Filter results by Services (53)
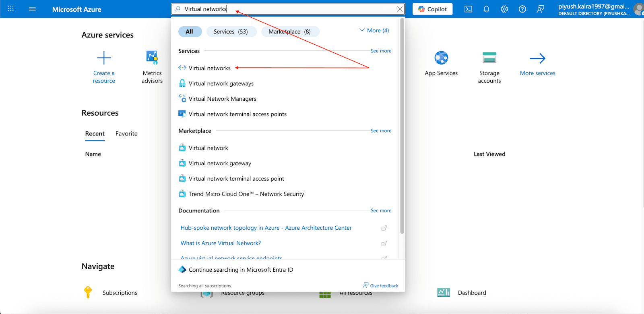This screenshot has height=314, width=644. 231,31
